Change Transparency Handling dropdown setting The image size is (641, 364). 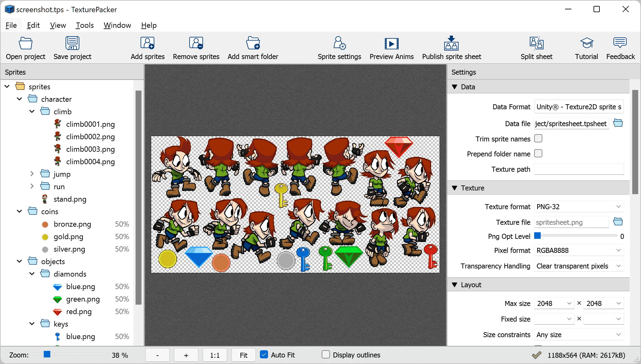[579, 266]
